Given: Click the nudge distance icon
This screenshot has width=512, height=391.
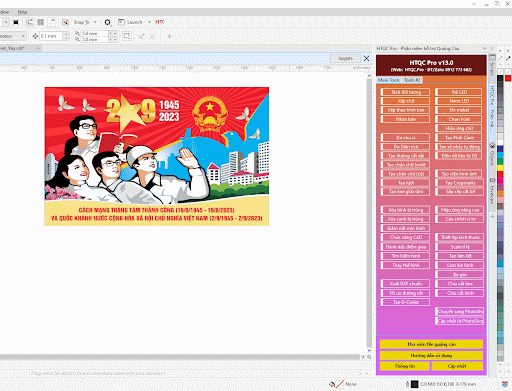Looking at the screenshot, I should (35, 36).
